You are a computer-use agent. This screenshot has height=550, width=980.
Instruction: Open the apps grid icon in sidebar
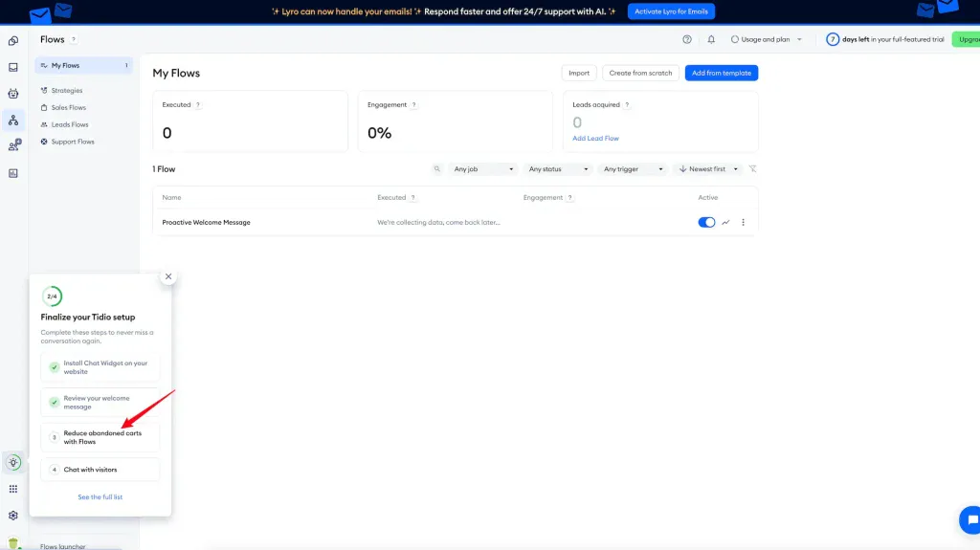[13, 489]
